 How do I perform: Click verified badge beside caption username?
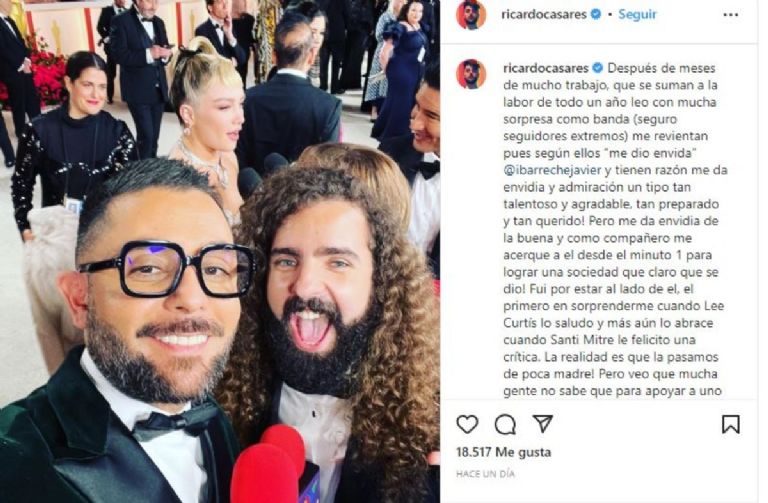[598, 68]
